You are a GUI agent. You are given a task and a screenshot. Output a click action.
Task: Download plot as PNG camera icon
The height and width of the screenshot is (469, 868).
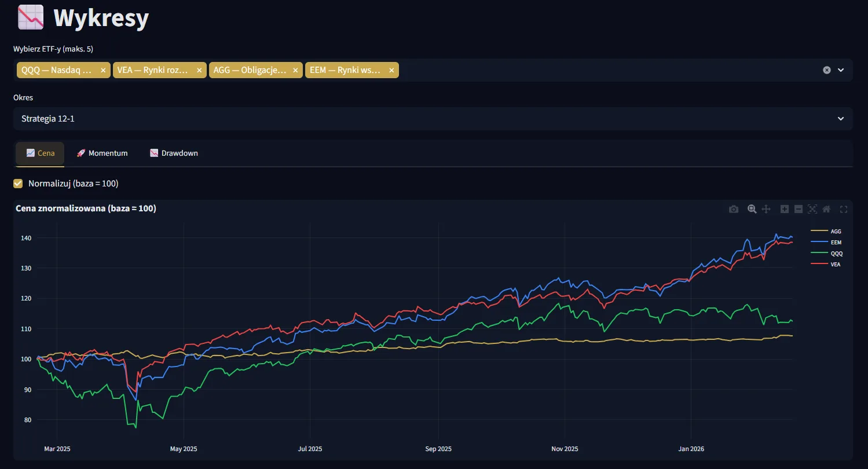734,209
